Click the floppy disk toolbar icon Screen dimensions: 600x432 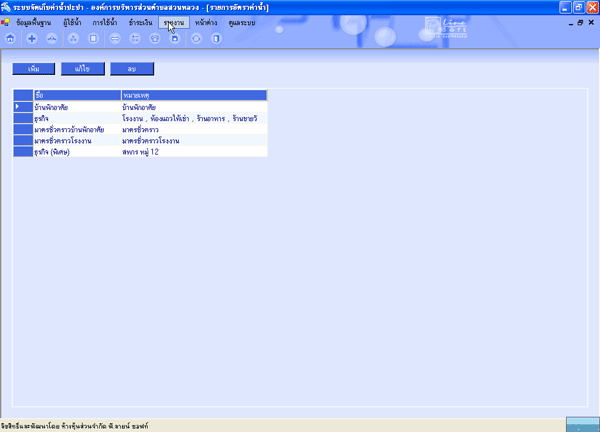[x=175, y=38]
